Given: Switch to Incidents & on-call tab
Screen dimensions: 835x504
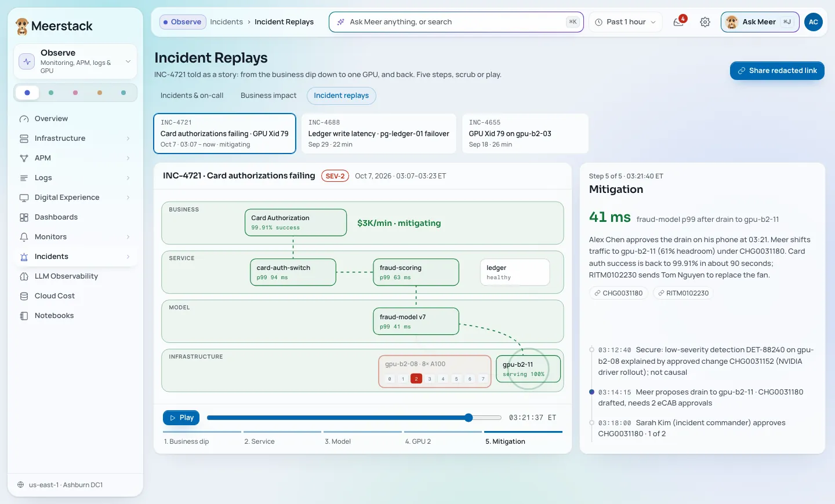Looking at the screenshot, I should click(192, 96).
